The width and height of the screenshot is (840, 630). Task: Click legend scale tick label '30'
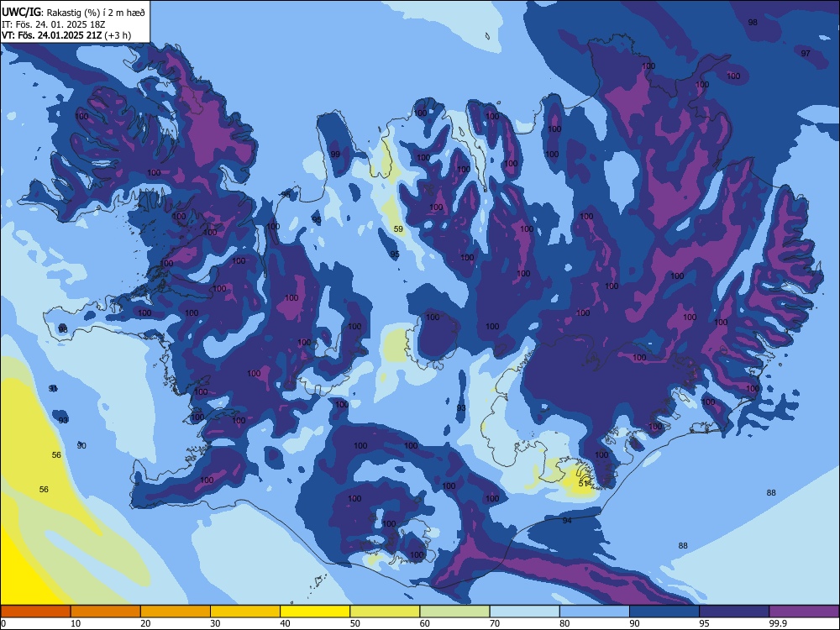point(215,623)
